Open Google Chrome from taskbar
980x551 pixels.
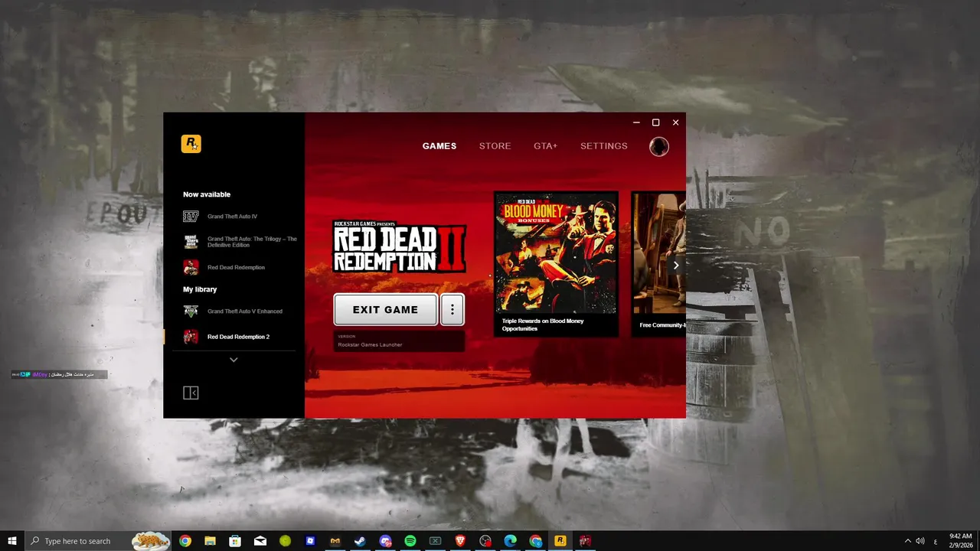[185, 541]
